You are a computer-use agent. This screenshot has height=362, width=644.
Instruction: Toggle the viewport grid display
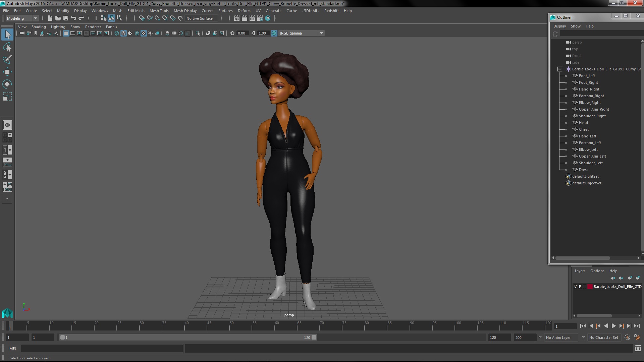point(66,33)
